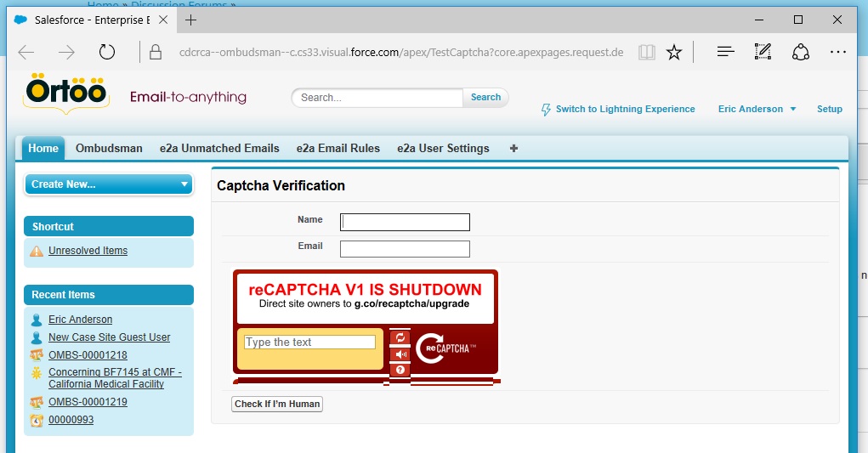The width and height of the screenshot is (868, 453).
Task: Click the lightning bolt icon
Action: [x=546, y=110]
